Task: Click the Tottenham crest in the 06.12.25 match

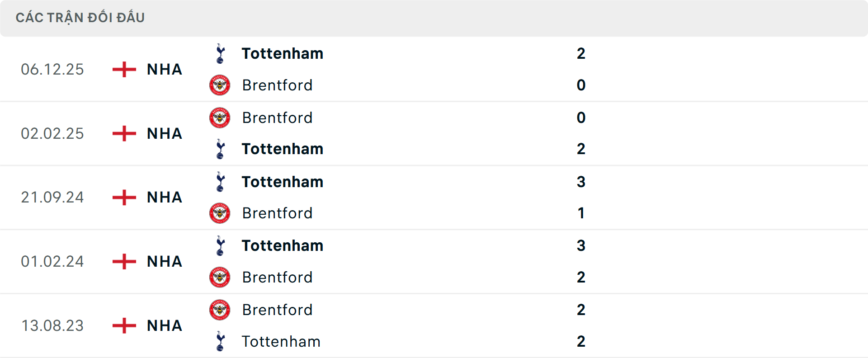Action: (x=220, y=53)
